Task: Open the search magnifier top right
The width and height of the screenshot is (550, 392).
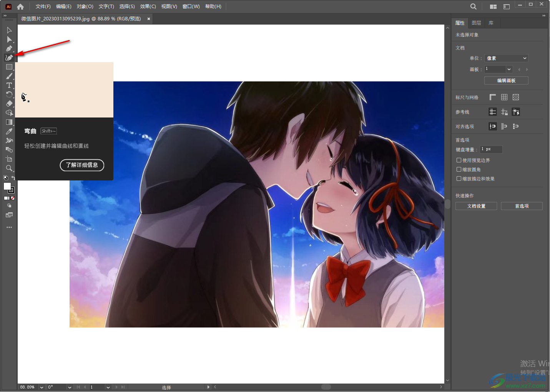Action: (x=474, y=7)
